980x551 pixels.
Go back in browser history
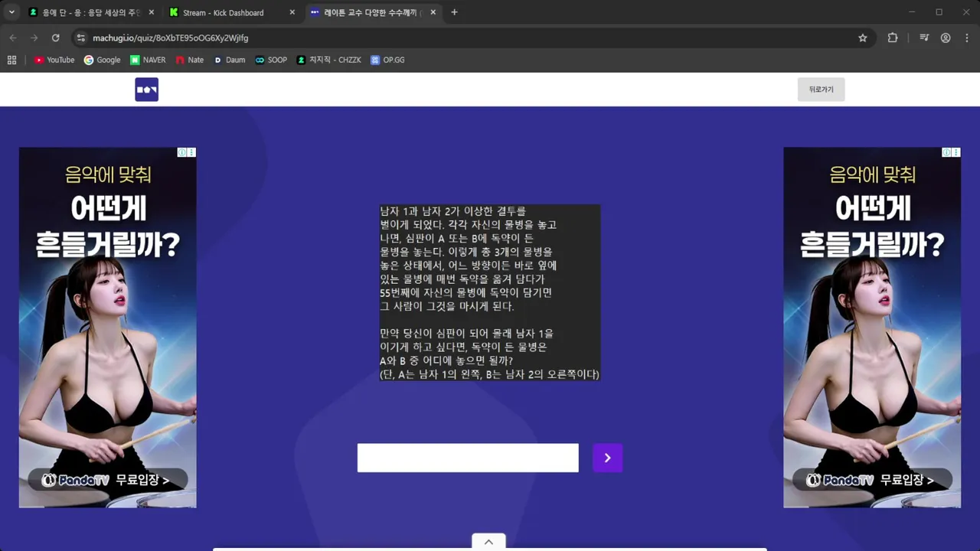(x=13, y=37)
